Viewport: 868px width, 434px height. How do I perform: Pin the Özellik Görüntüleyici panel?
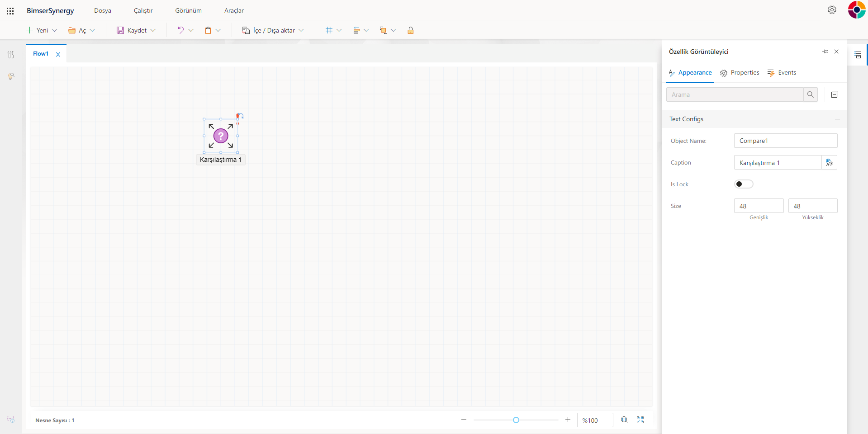point(825,52)
